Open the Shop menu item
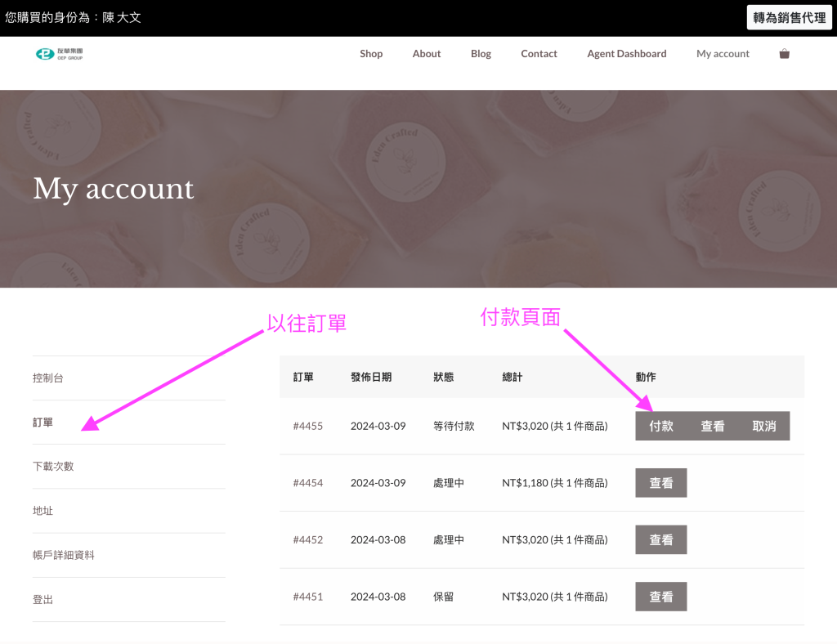Screen dimensions: 837x644 (371, 54)
